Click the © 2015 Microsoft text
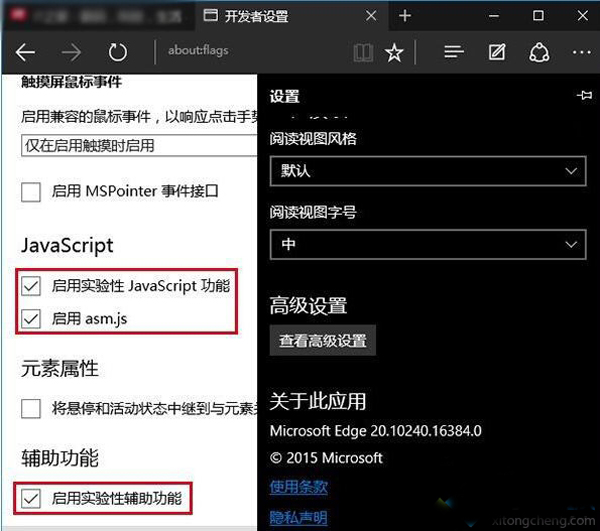This screenshot has height=531, width=600. pyautogui.click(x=326, y=458)
